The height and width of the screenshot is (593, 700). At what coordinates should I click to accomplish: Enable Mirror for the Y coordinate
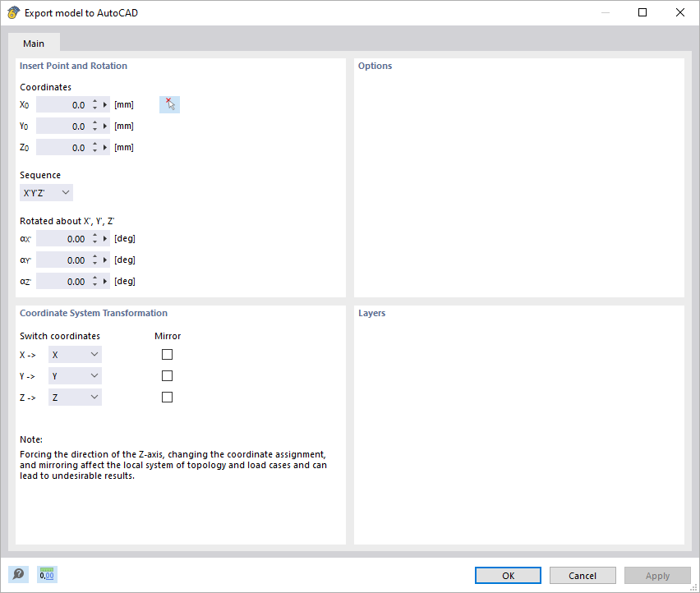167,375
